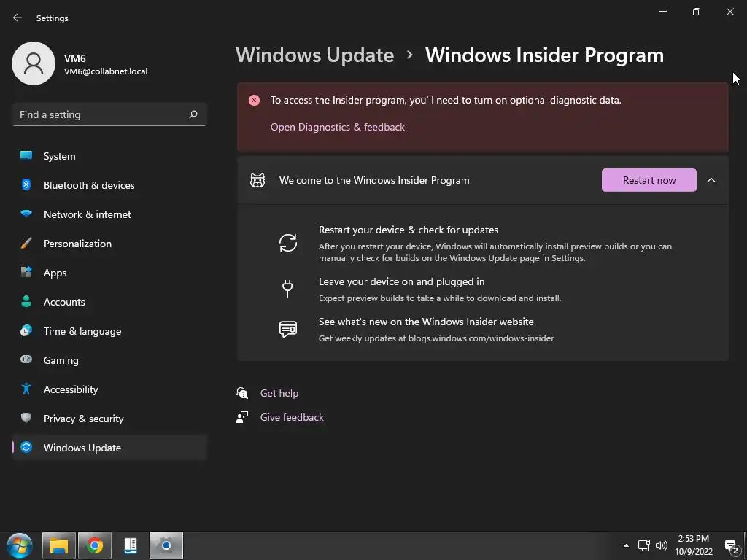Click the Windows Update sync icon in sidebar
Screen dimensions: 747x560
[26, 447]
